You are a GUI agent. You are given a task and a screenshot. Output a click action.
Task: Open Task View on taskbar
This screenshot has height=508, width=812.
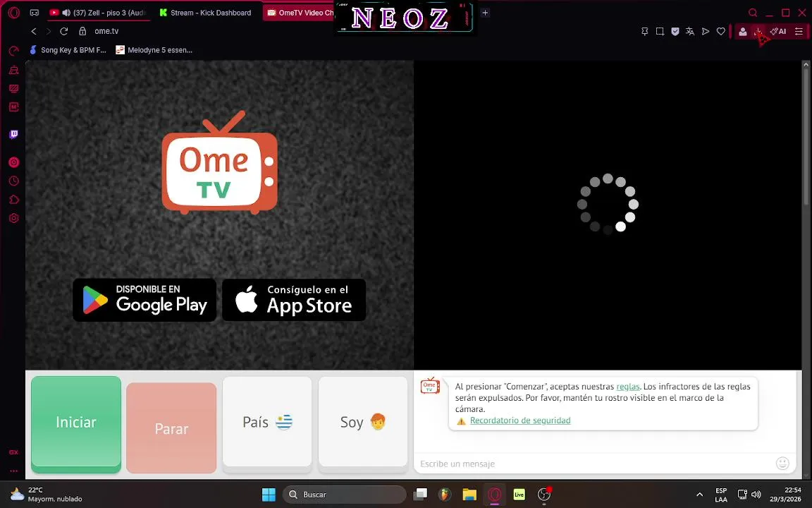pyautogui.click(x=420, y=495)
